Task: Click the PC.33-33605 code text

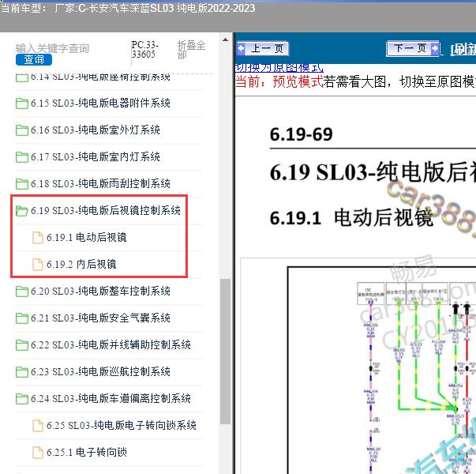Action: 144,50
